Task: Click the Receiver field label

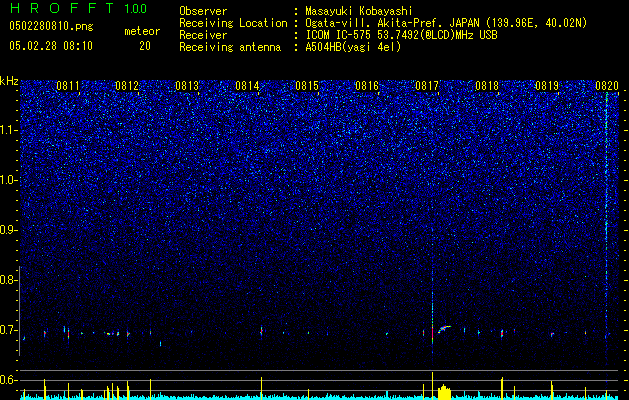Action: pos(203,35)
